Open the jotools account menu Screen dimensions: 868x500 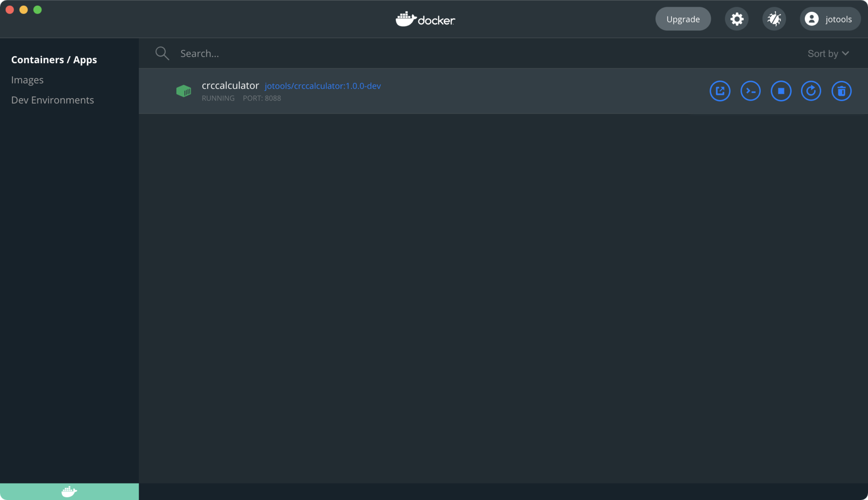pyautogui.click(x=829, y=19)
